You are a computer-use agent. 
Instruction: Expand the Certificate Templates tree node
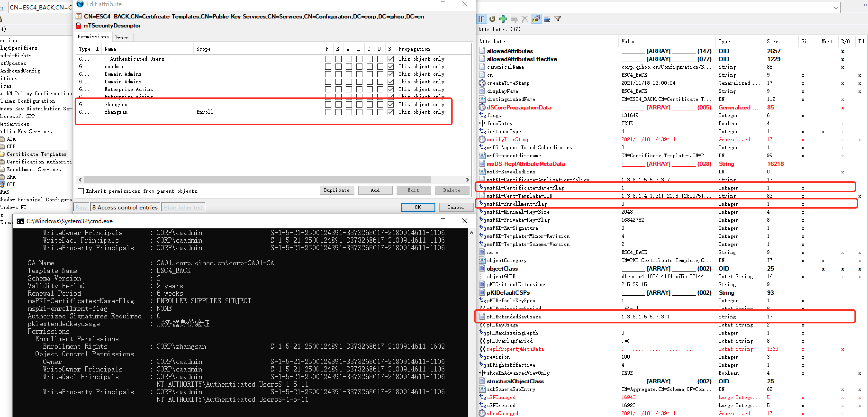point(36,154)
